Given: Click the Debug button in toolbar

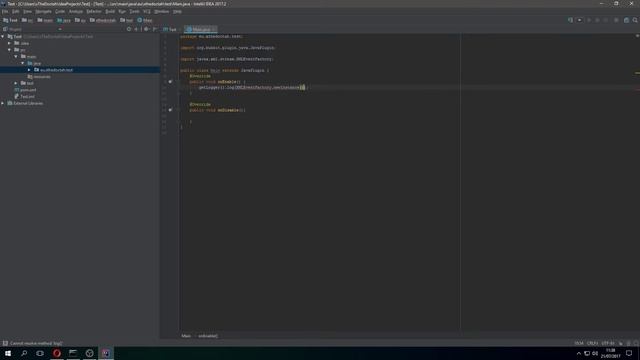Looking at the screenshot, I should click(x=597, y=20).
